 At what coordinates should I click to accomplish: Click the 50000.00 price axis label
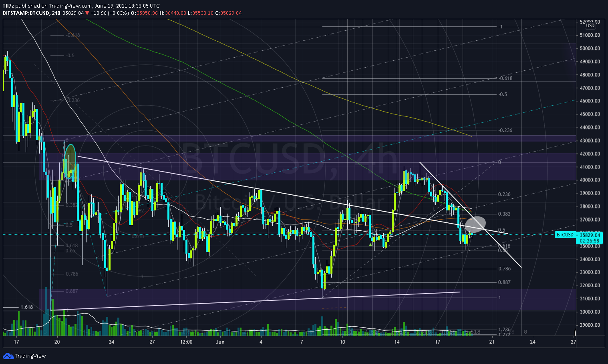(590, 48)
